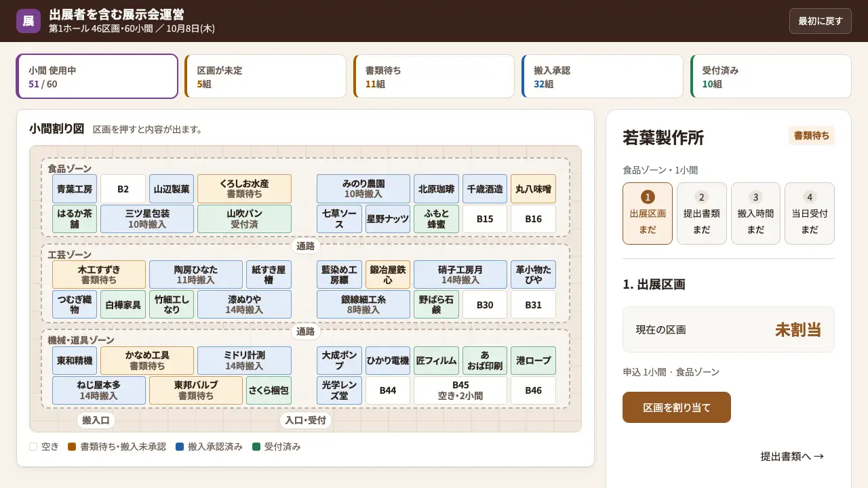Select empty booth B46
868x488 pixels.
pos(533,390)
